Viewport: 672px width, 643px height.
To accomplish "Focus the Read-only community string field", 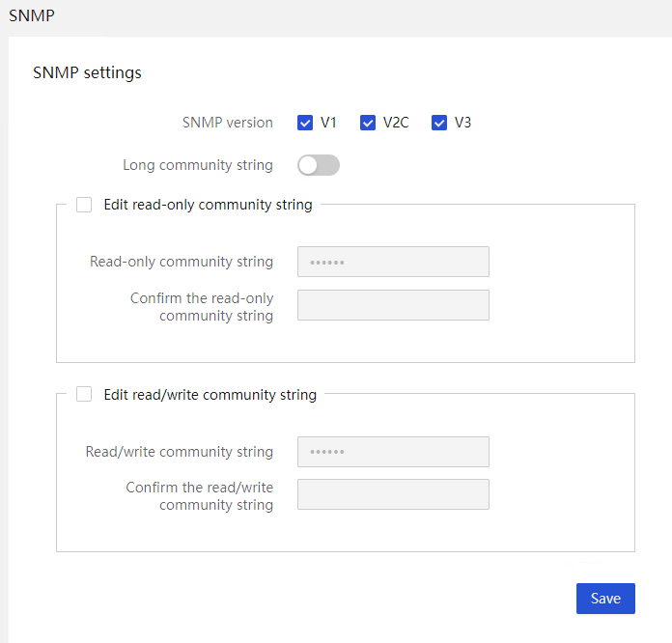I will click(x=393, y=262).
